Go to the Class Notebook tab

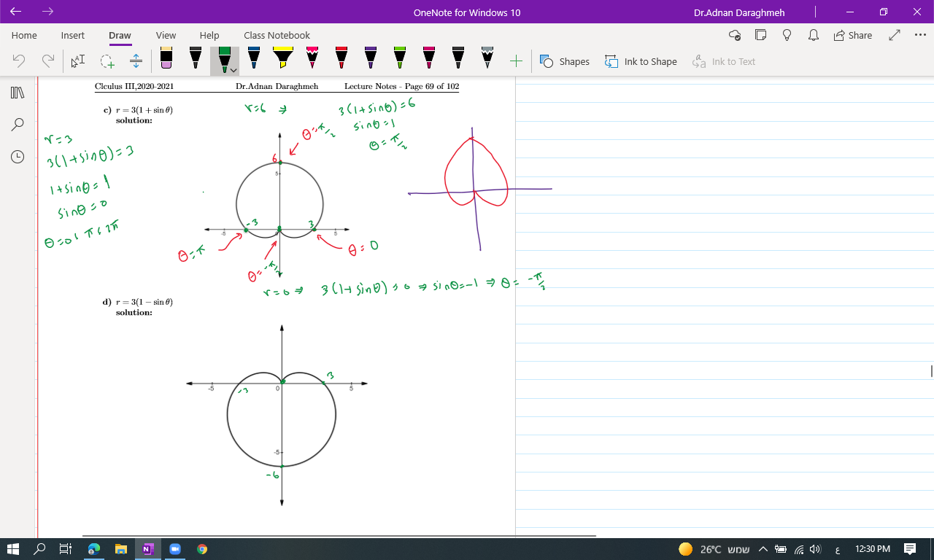pyautogui.click(x=277, y=35)
